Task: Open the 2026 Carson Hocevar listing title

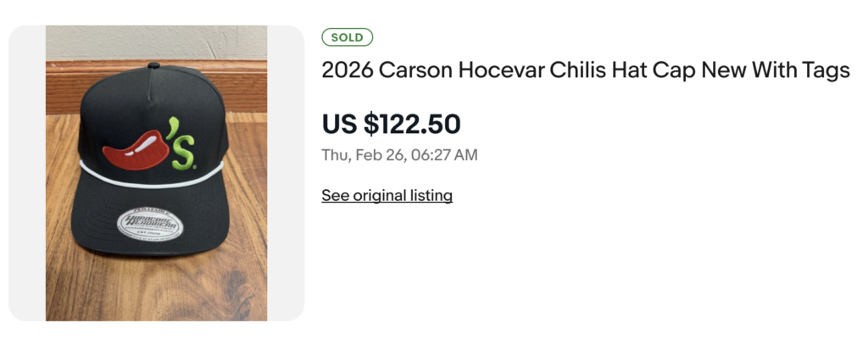Action: [585, 70]
